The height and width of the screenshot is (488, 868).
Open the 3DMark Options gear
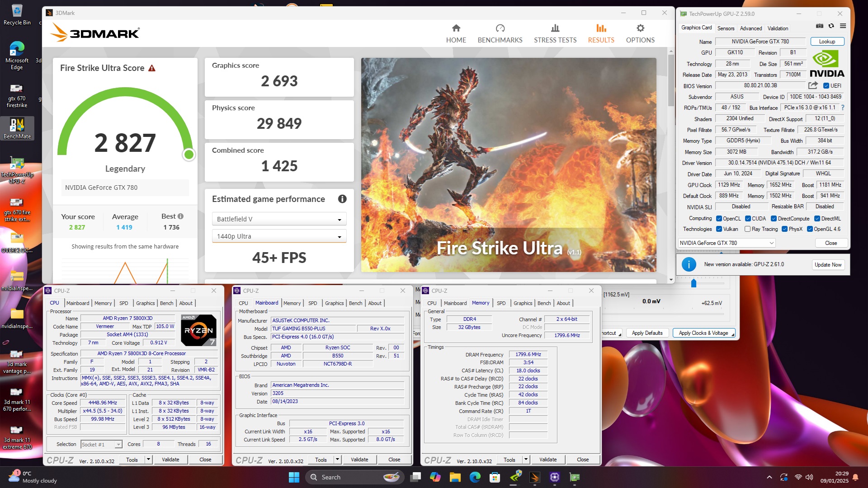(x=640, y=34)
